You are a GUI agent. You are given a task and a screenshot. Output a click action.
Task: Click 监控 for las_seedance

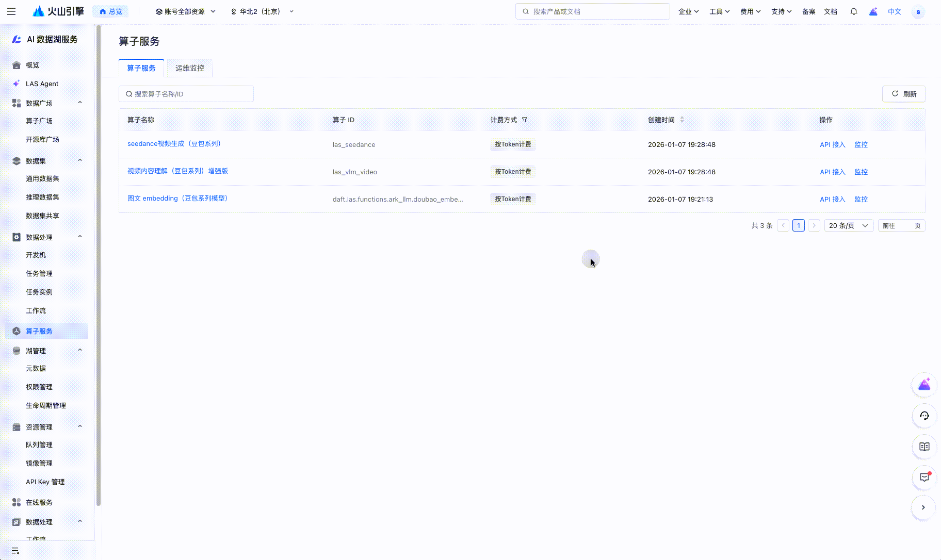pos(861,144)
